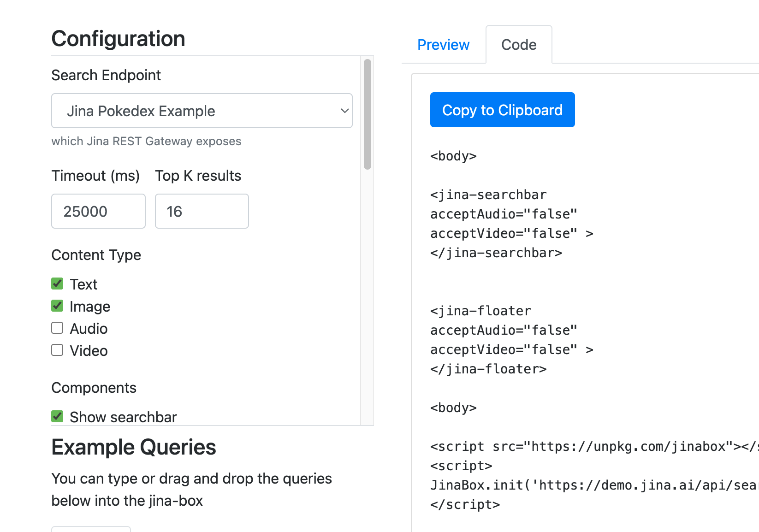The height and width of the screenshot is (532, 759).
Task: Place cursor in the 25000 timeout value
Action: 98,211
